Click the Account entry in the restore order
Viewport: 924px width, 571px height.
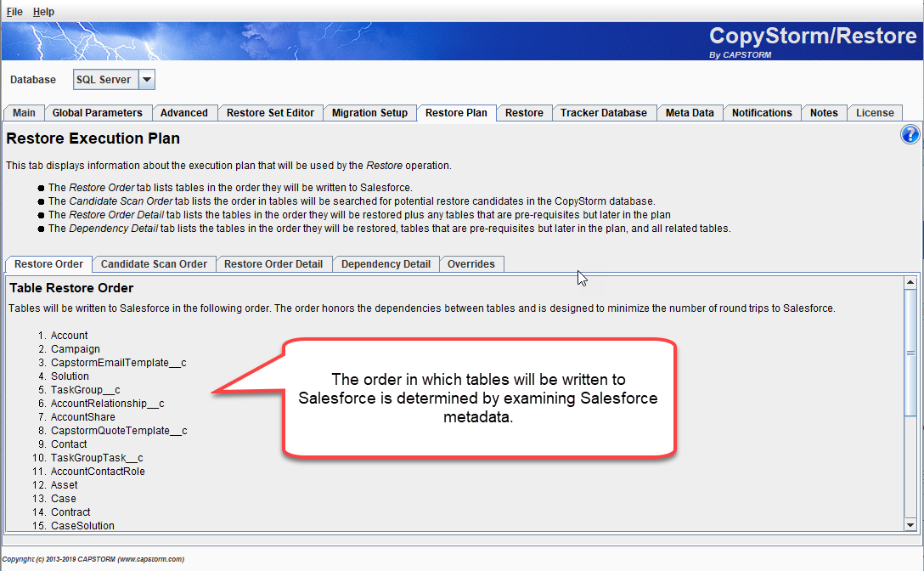pyautogui.click(x=69, y=336)
